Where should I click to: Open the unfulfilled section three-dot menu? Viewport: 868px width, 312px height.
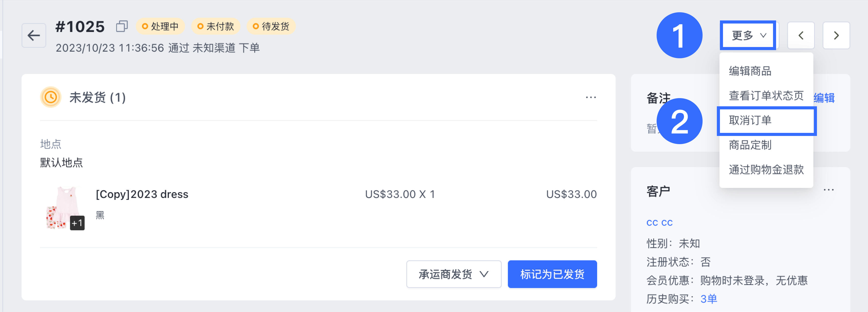click(x=591, y=97)
